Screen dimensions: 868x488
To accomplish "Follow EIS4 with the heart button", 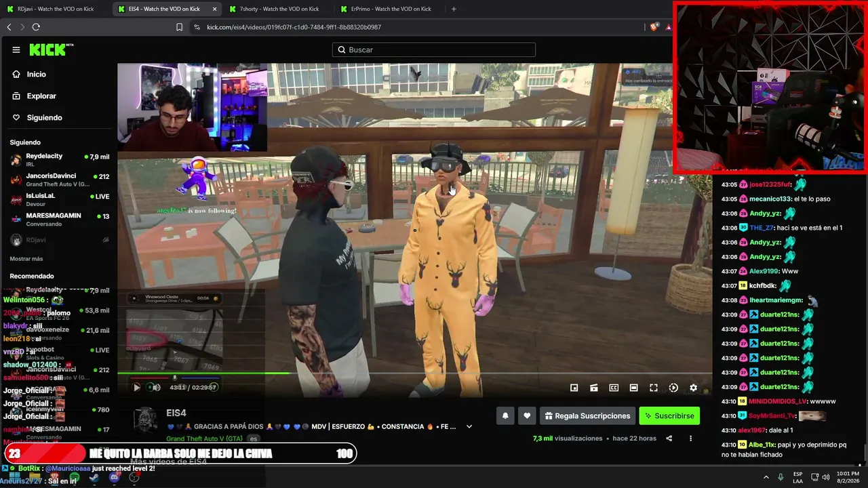I will 526,415.
